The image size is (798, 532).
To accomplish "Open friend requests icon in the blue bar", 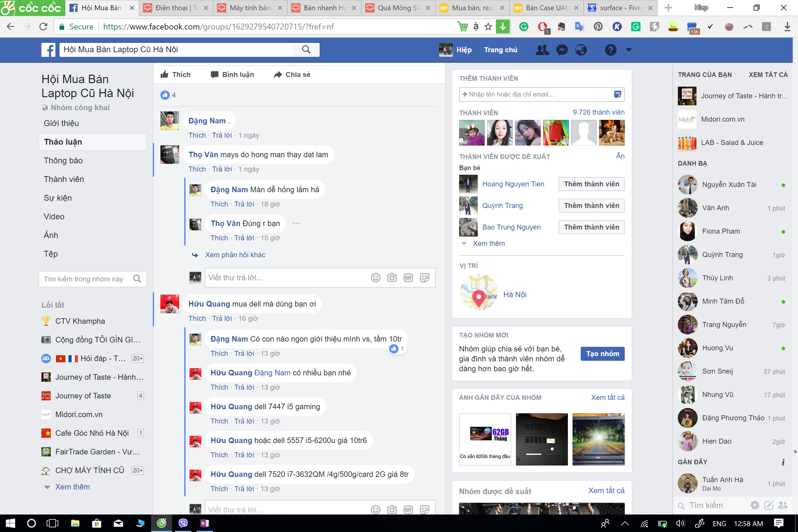I will pyautogui.click(x=542, y=50).
